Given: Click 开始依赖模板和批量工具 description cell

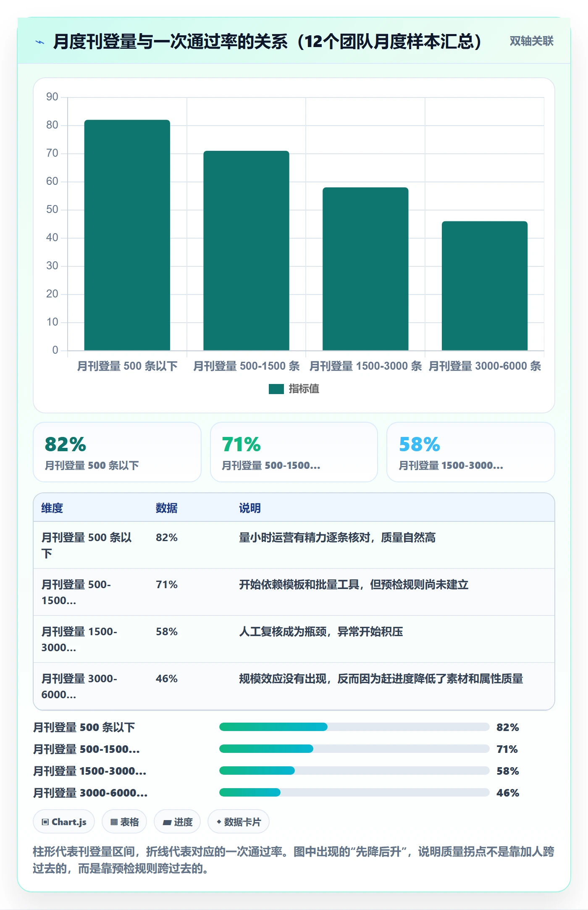Looking at the screenshot, I should click(354, 585).
